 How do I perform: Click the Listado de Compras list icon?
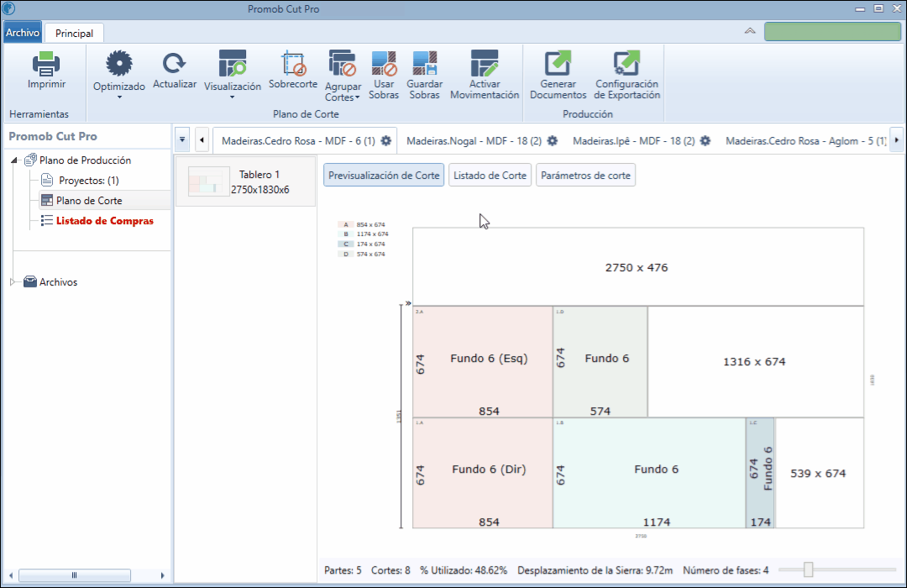[x=47, y=220]
